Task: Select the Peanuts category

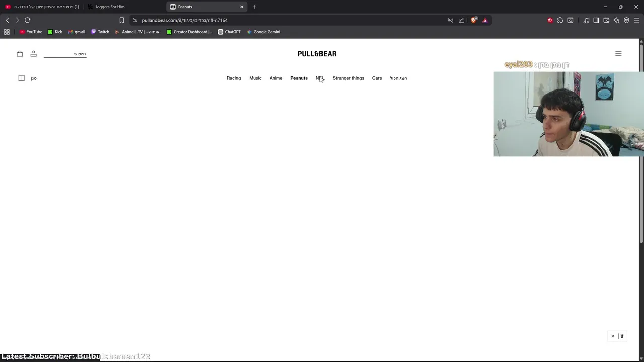Action: click(x=299, y=78)
